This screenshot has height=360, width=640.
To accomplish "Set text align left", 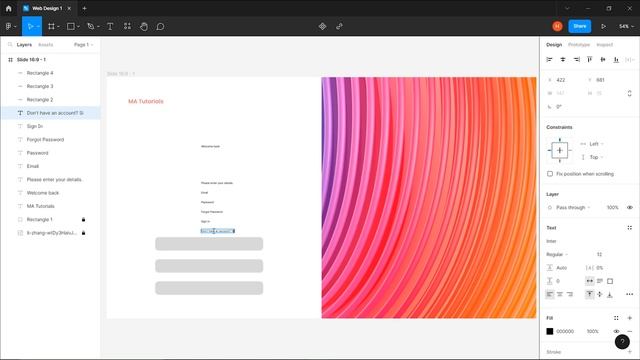I will (x=550, y=294).
